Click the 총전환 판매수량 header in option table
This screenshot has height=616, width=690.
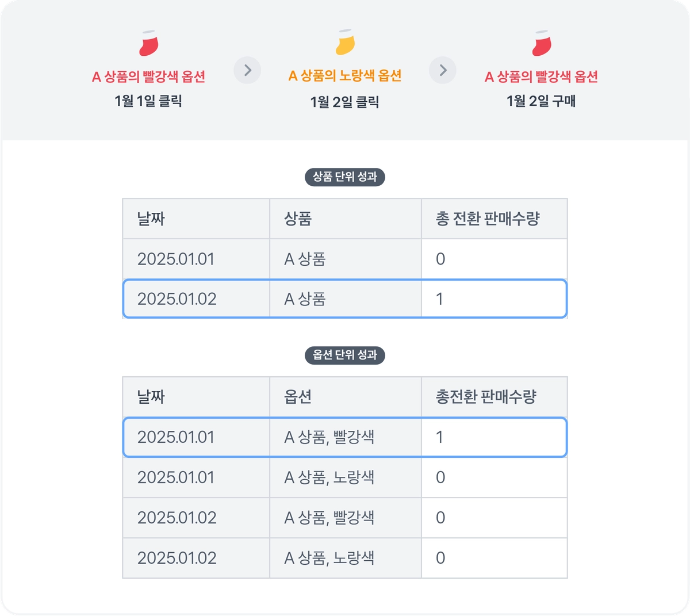point(486,397)
